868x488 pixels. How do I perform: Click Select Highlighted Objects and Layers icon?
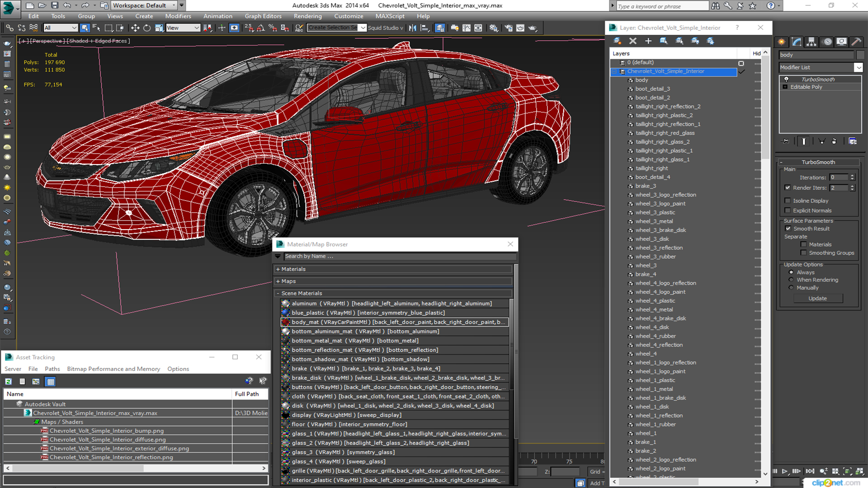664,41
